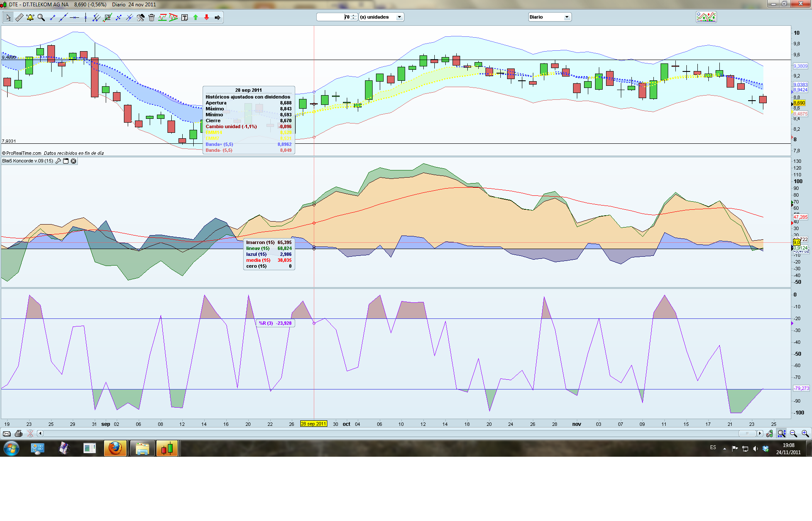Open the Diario timeframe dropdown
The height and width of the screenshot is (521, 812).
point(566,17)
